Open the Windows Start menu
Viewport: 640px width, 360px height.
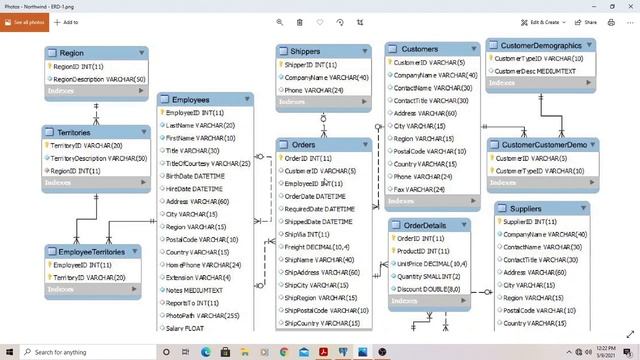tap(9, 352)
